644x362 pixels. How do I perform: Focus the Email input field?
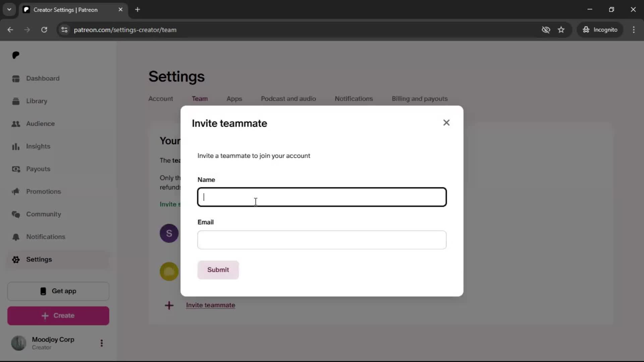point(322,240)
